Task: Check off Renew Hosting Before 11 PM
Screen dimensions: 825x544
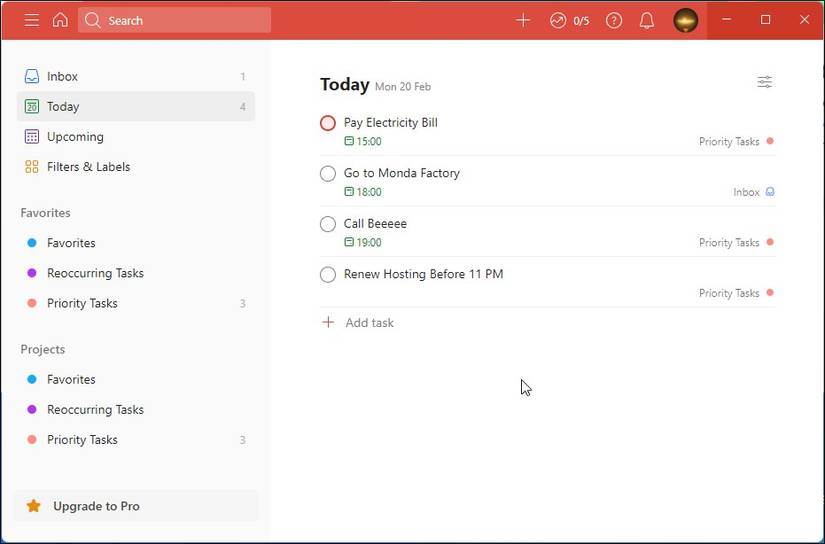Action: click(328, 275)
